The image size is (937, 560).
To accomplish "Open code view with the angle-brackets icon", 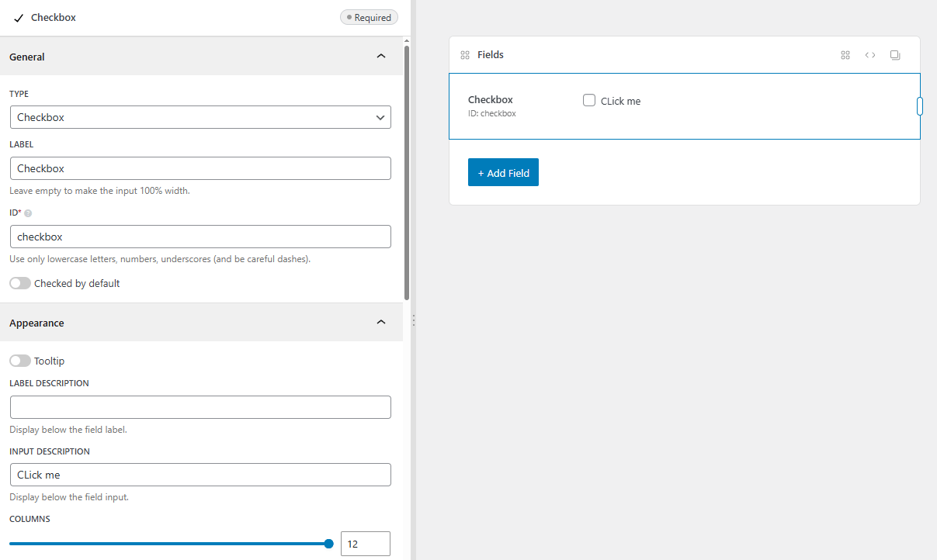I will (x=870, y=55).
